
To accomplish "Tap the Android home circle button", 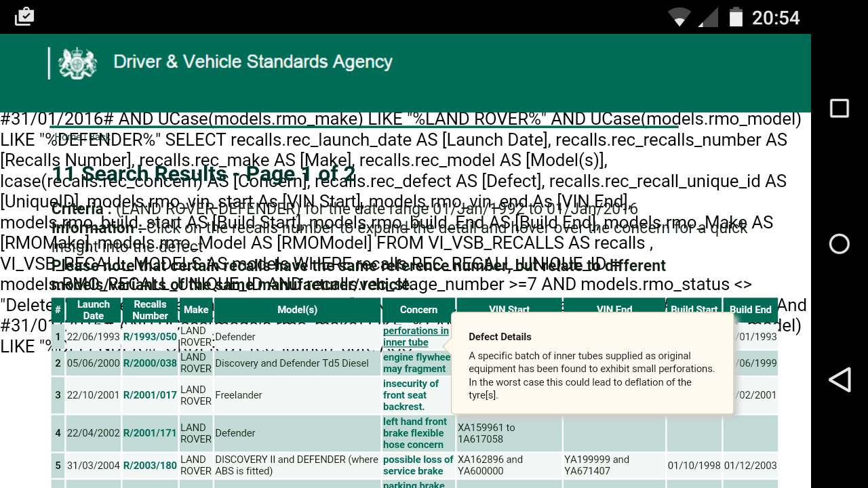I will coord(840,244).
